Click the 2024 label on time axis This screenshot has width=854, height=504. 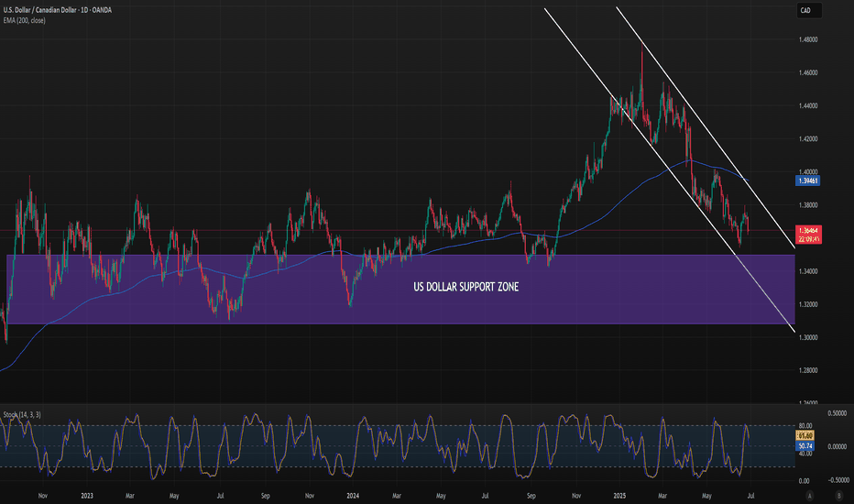pos(353,496)
